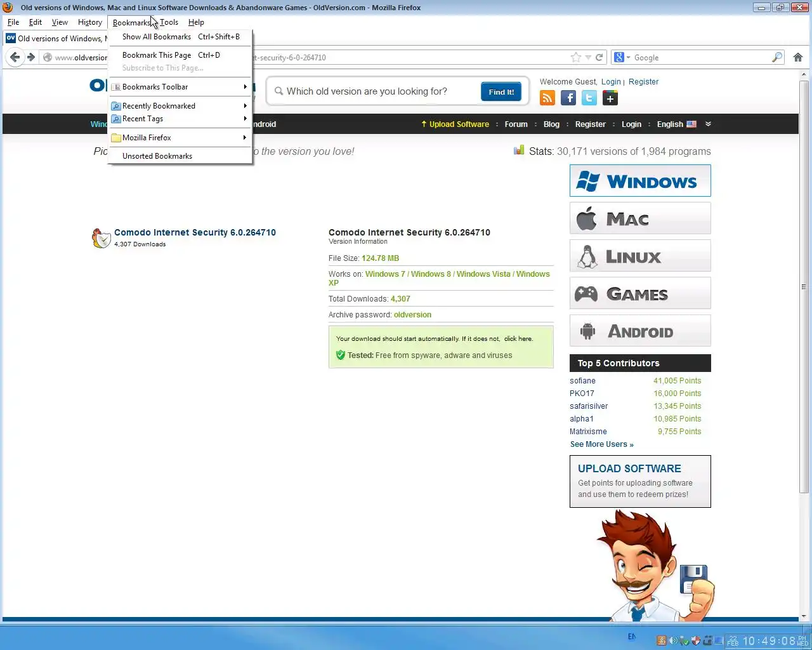
Task: Click the Mac category button
Action: click(x=640, y=218)
